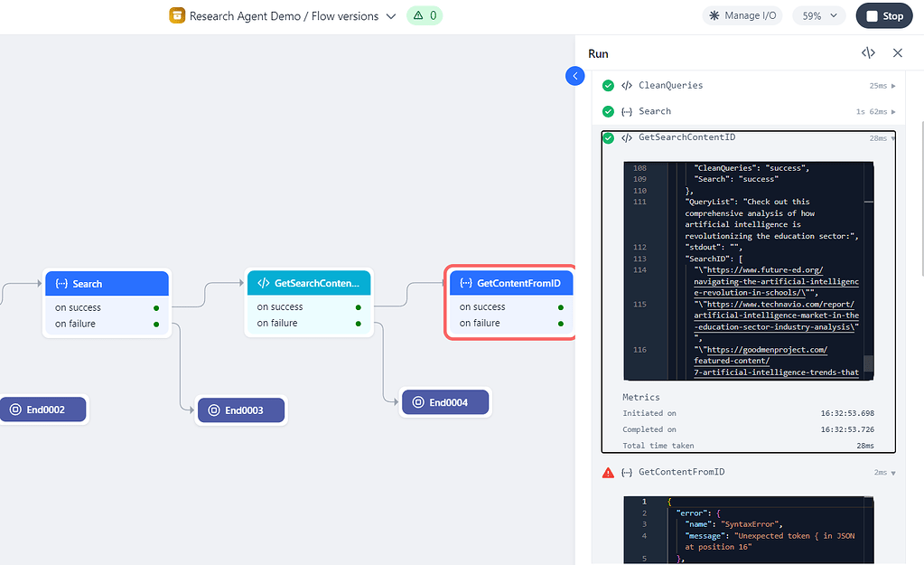The height and width of the screenshot is (565, 924).
Task: Click the code icon beside CleanQueries step
Action: click(627, 85)
